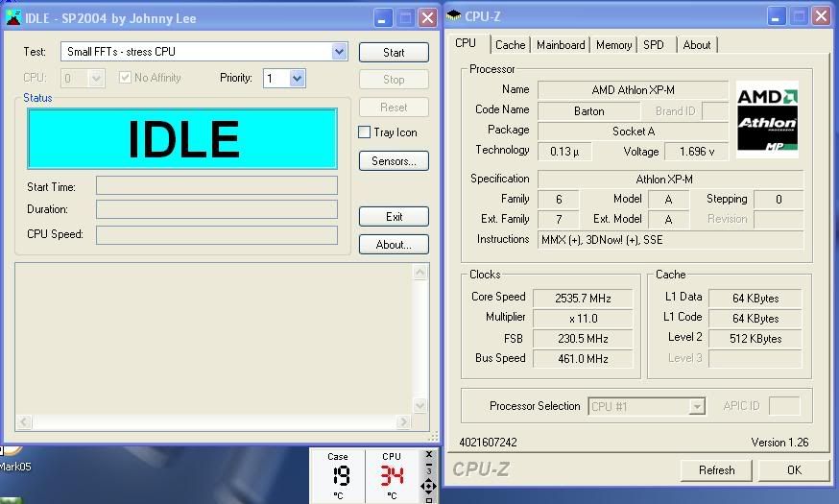Click the resize grip of SP2004 window
Screen dimensions: 839x504
point(433,437)
